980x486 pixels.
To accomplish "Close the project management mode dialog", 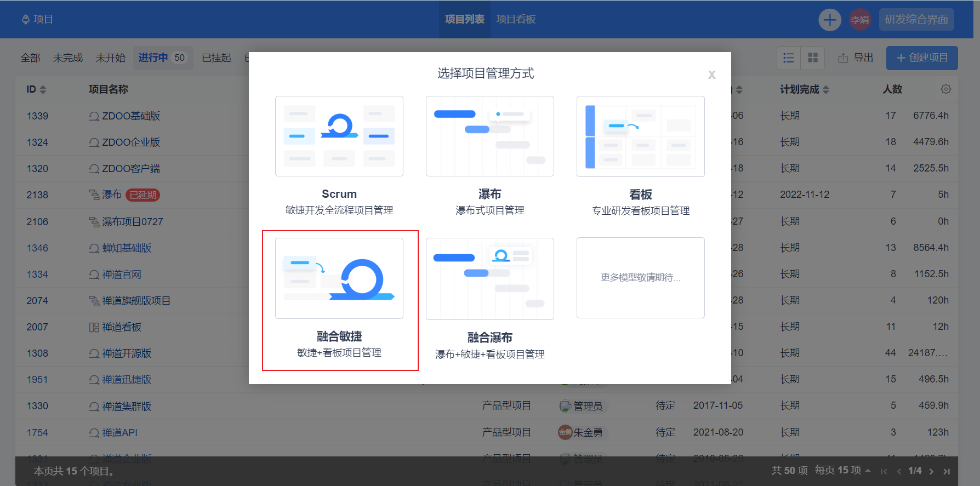I will (711, 75).
